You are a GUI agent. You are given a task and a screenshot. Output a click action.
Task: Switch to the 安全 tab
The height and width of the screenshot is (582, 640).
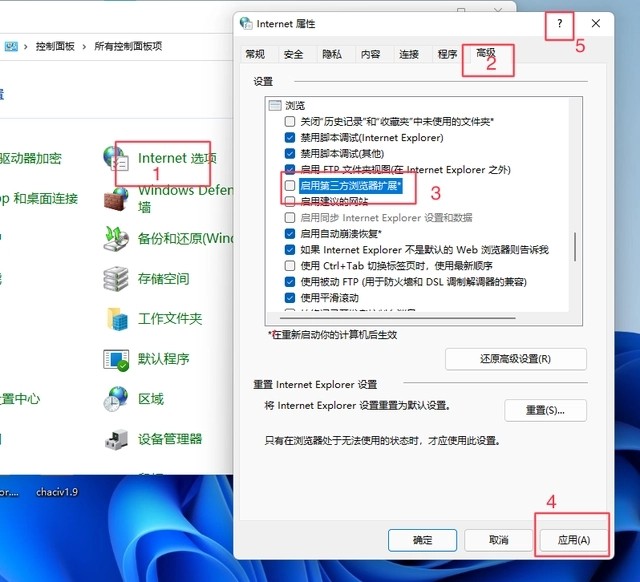pos(293,54)
